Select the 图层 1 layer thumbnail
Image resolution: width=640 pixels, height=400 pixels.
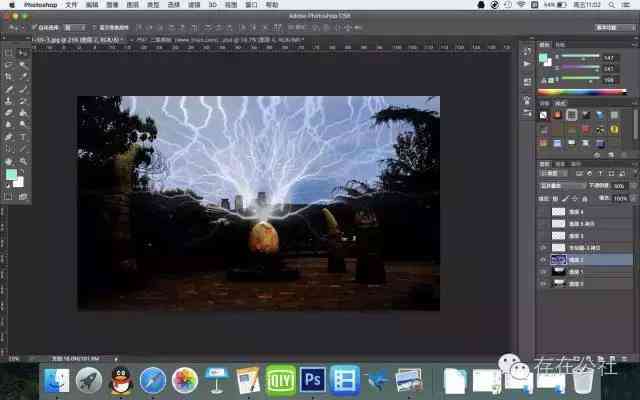click(559, 271)
